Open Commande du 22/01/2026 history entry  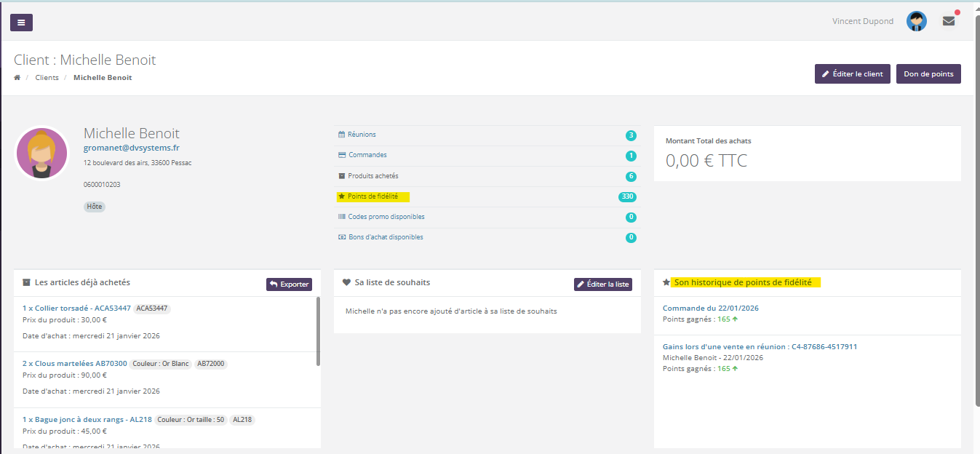710,308
